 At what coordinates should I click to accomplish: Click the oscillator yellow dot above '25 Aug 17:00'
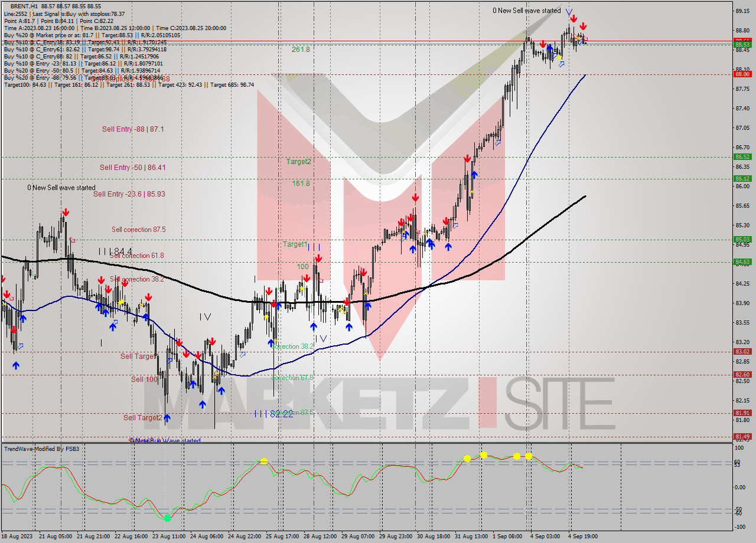pyautogui.click(x=264, y=461)
